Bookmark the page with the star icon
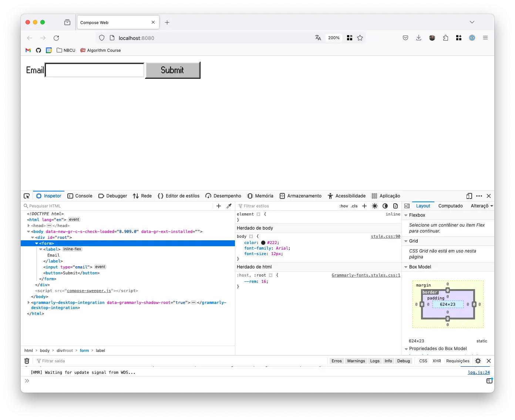The height and width of the screenshot is (420, 515). coord(360,38)
